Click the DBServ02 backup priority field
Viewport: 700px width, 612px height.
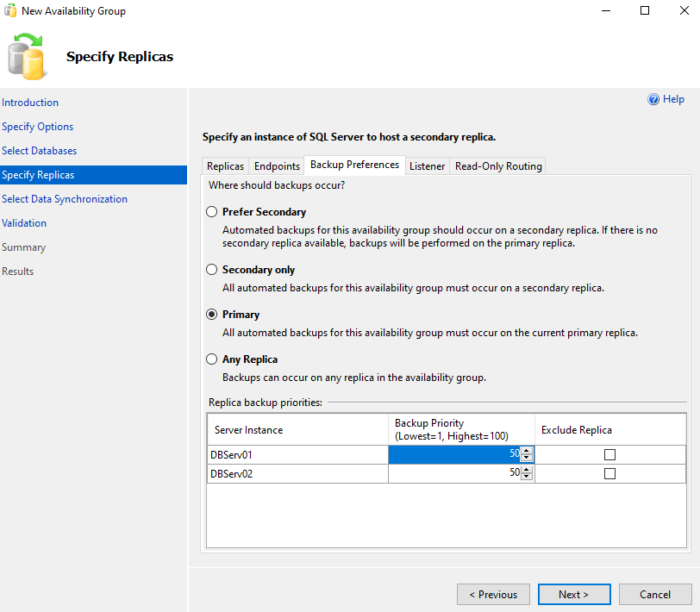[x=455, y=473]
